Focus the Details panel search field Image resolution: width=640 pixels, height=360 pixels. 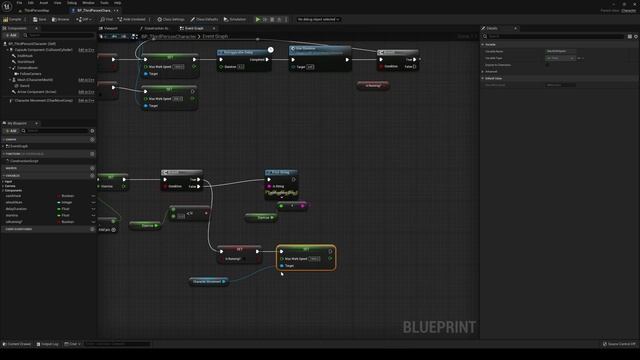[554, 36]
